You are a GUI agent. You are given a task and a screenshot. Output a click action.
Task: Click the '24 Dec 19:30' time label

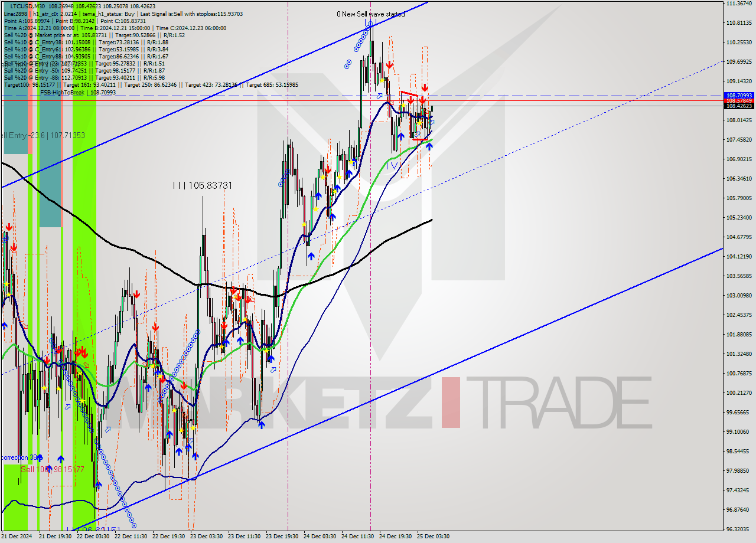[396, 537]
